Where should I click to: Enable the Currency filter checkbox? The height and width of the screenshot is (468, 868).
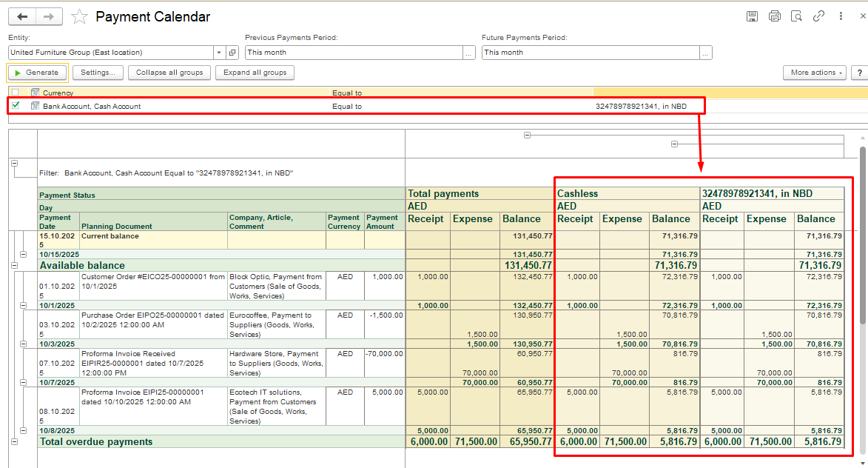16,93
